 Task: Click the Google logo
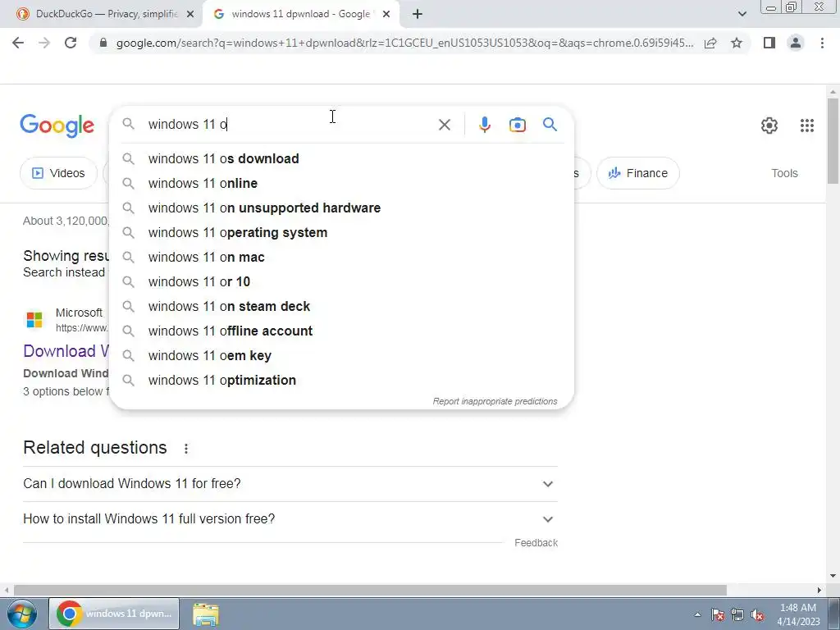pyautogui.click(x=57, y=126)
